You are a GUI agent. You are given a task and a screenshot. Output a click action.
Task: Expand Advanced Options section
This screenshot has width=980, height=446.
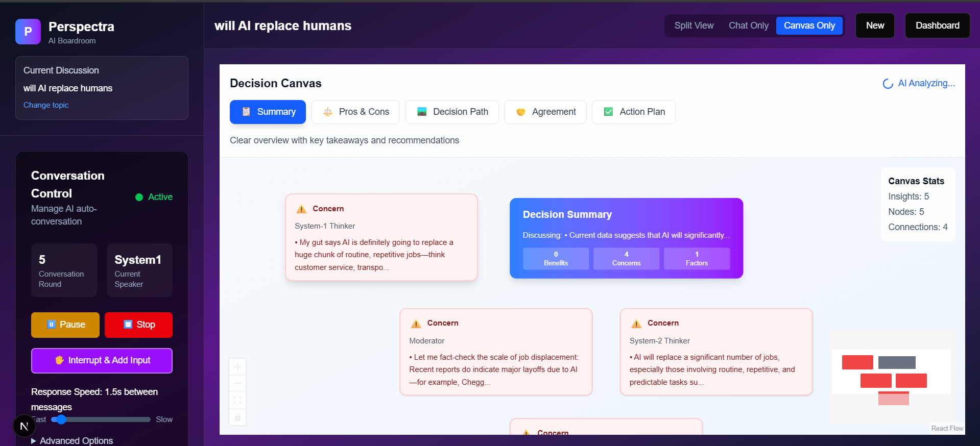coord(72,440)
